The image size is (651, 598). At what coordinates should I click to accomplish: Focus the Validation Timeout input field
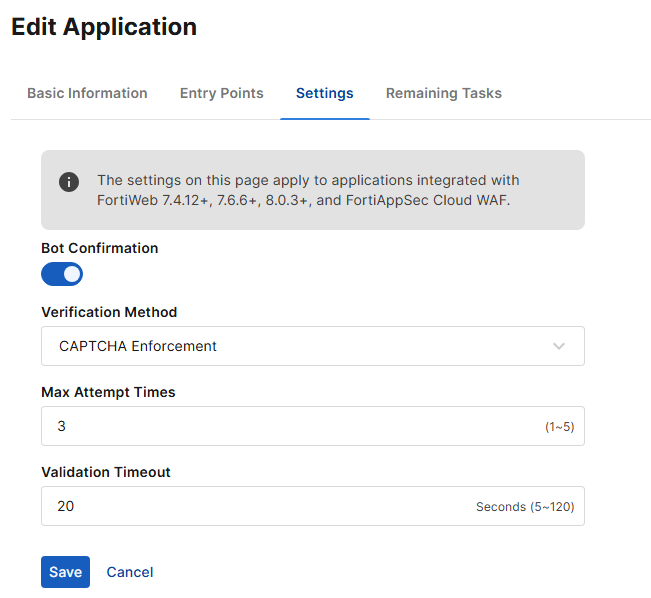point(260,506)
